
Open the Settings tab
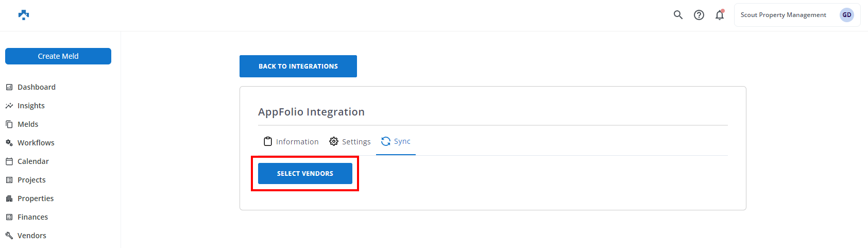click(350, 142)
